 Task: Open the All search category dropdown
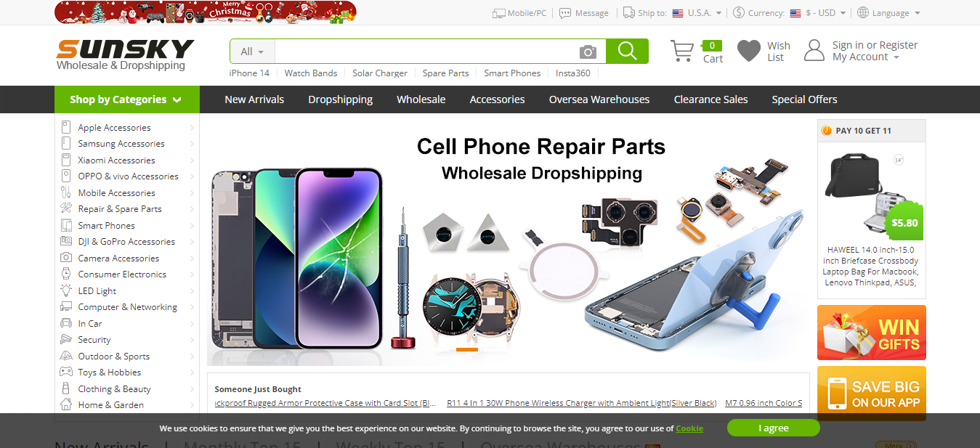[252, 52]
